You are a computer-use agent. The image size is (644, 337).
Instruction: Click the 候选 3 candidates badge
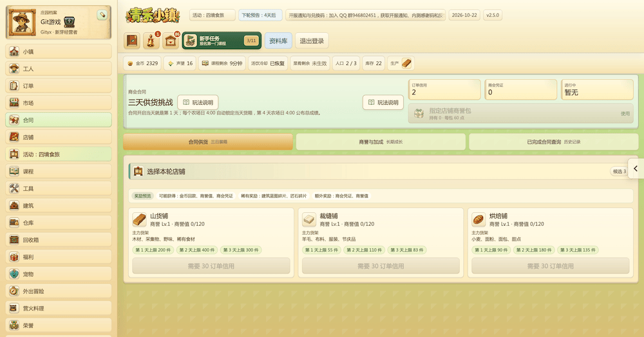[x=620, y=171]
